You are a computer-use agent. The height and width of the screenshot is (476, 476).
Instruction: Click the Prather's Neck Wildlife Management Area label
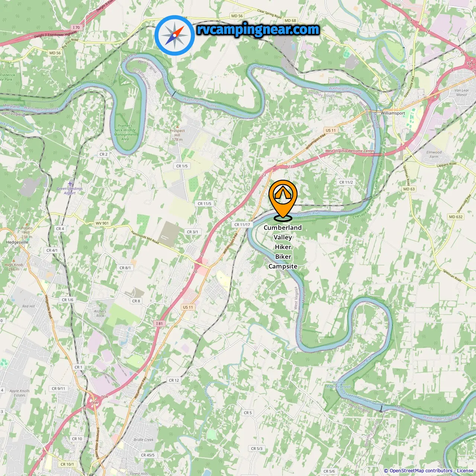[125, 132]
